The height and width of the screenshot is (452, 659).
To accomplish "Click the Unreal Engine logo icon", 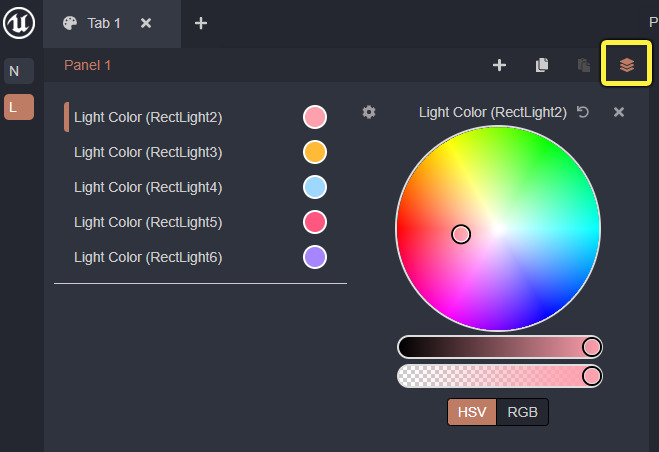I will [20, 24].
